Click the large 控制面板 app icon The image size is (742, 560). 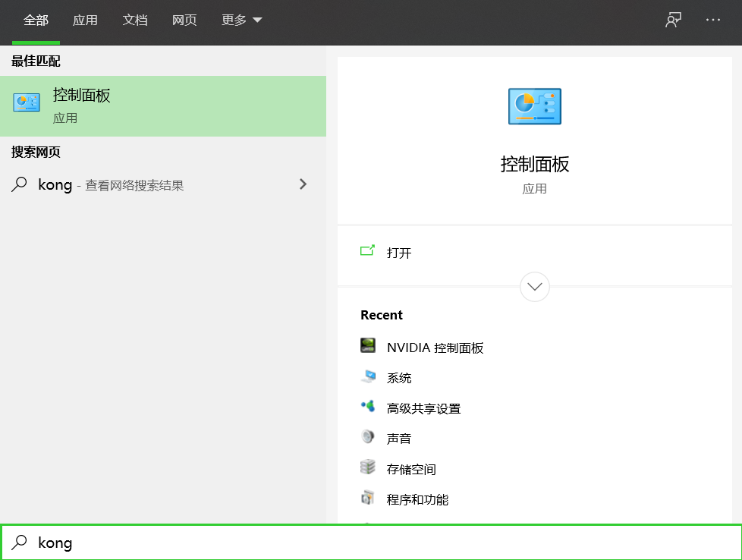[x=534, y=106]
